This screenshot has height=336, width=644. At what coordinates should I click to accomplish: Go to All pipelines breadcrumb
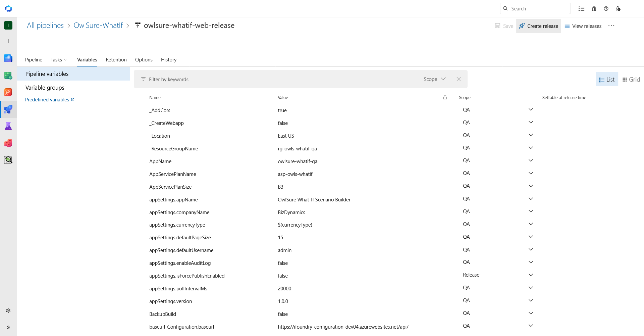click(x=45, y=26)
